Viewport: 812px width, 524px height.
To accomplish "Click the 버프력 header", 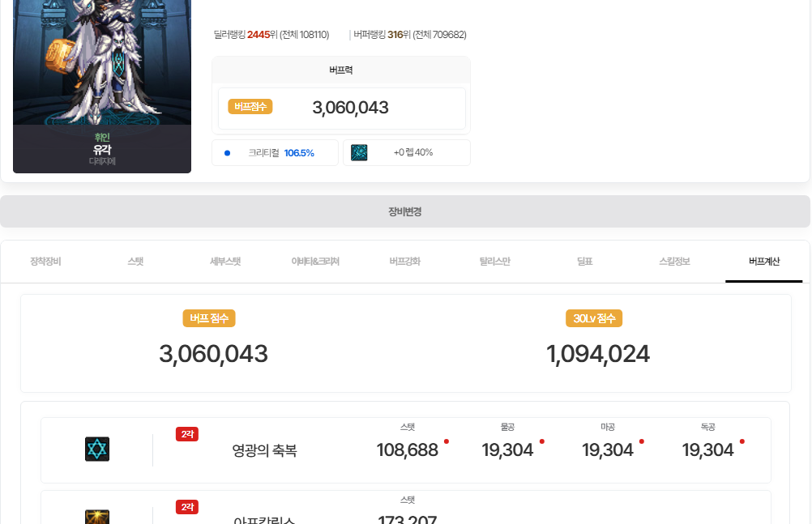I will tap(340, 70).
